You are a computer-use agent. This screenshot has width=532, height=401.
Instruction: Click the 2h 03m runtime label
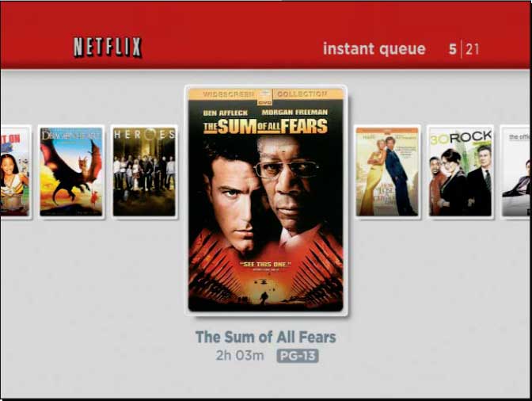(240, 356)
